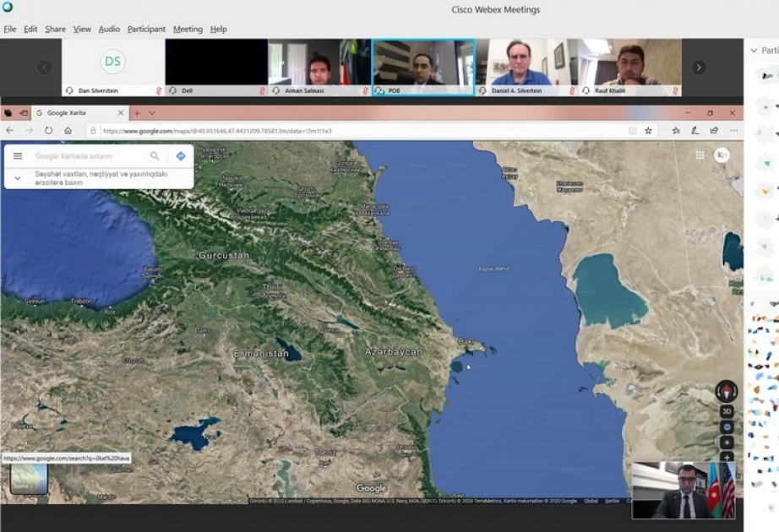The image size is (779, 532).
Task: Click the Azərbaycan label on map
Action: coord(394,352)
